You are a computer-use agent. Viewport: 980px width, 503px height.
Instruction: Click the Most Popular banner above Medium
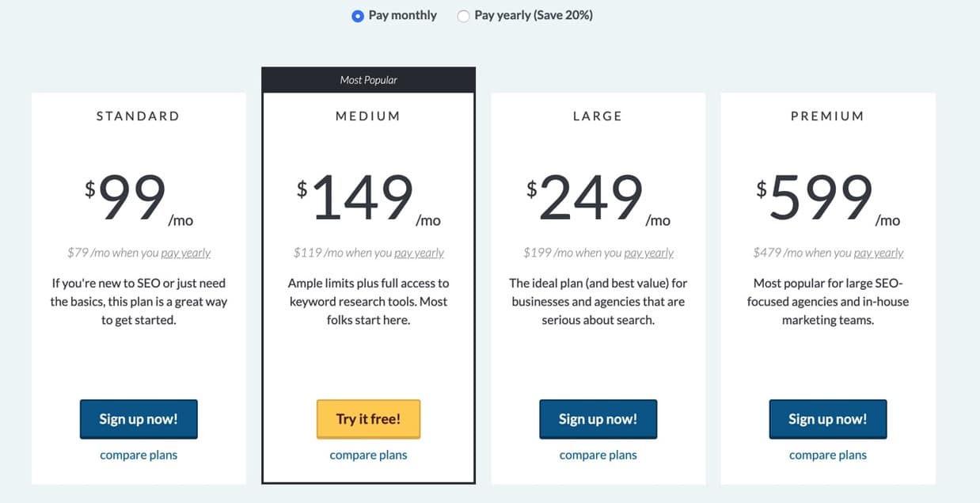pyautogui.click(x=368, y=80)
